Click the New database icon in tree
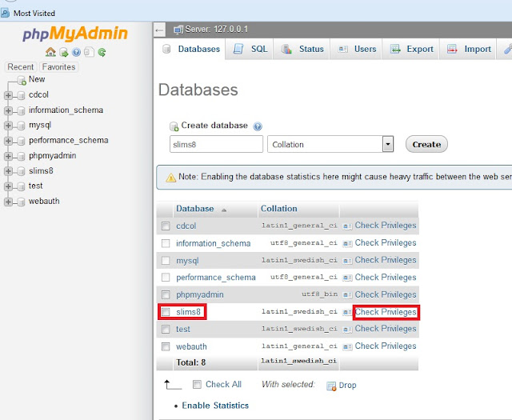Viewport: 512px width, 420px height. click(x=22, y=80)
